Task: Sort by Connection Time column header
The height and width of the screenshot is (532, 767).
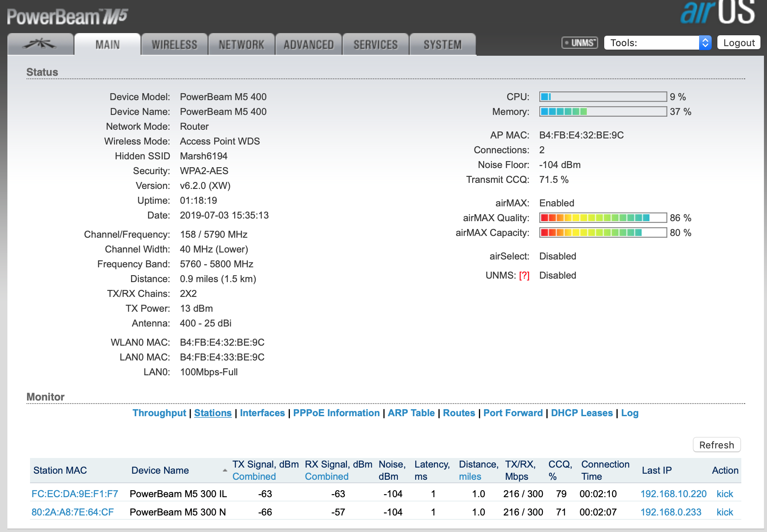Action: (605, 471)
